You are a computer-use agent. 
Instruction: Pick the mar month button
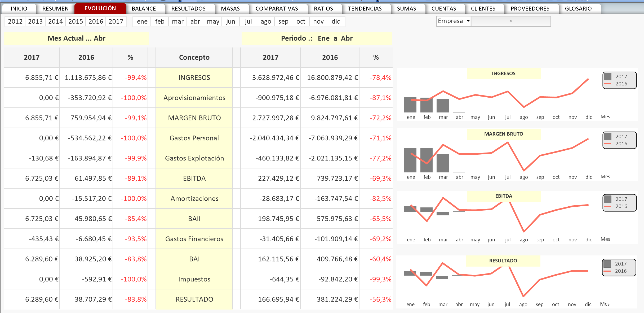(x=177, y=21)
